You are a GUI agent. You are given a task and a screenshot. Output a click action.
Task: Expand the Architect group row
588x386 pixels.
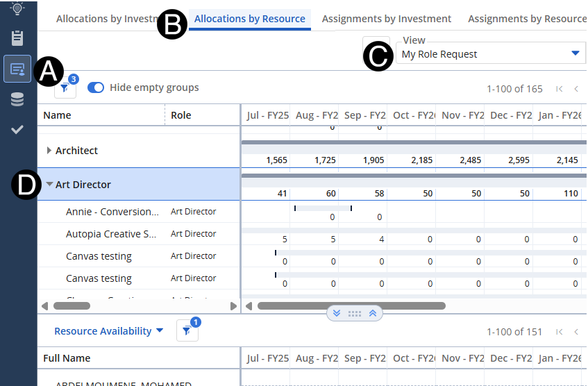pyautogui.click(x=49, y=151)
